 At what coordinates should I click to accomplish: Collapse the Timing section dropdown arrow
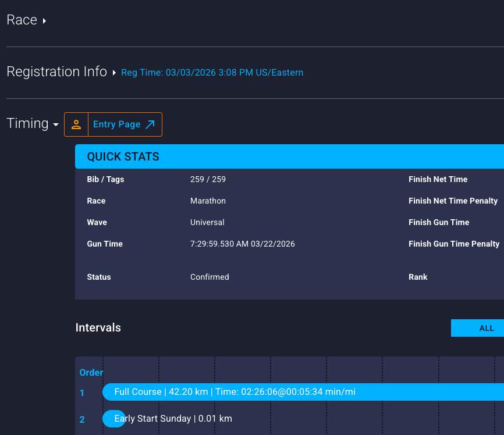[x=56, y=125]
